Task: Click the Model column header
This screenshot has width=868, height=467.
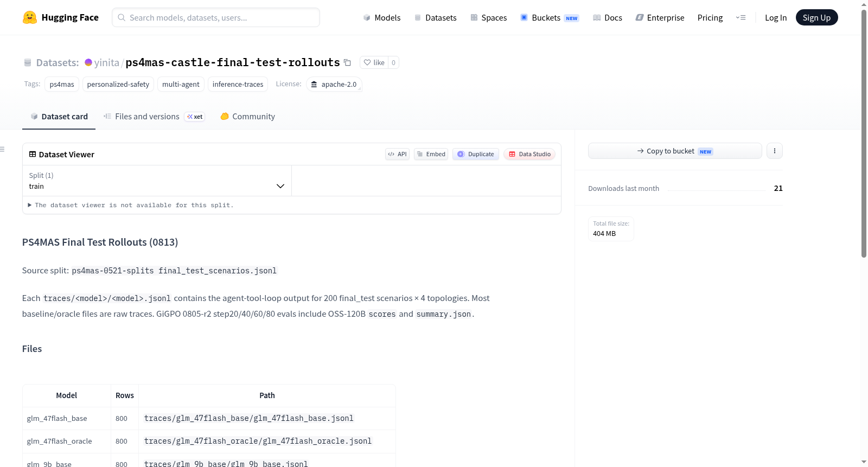Action: click(x=67, y=395)
